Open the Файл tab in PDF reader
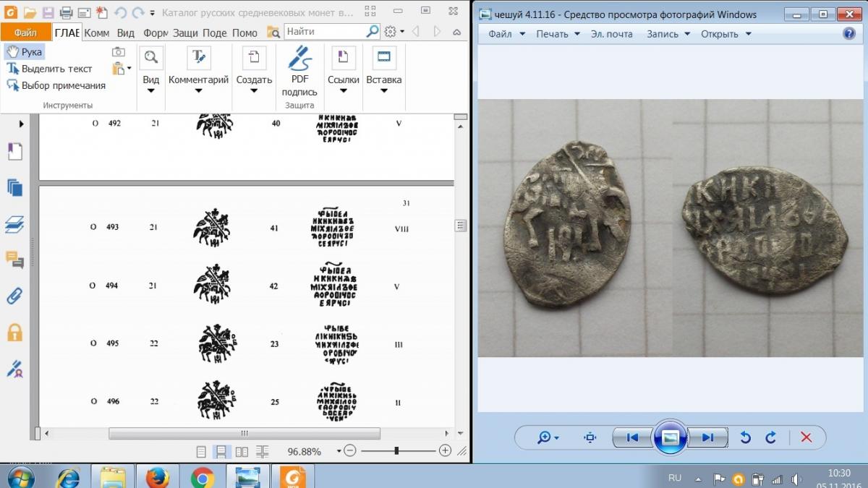 [25, 33]
